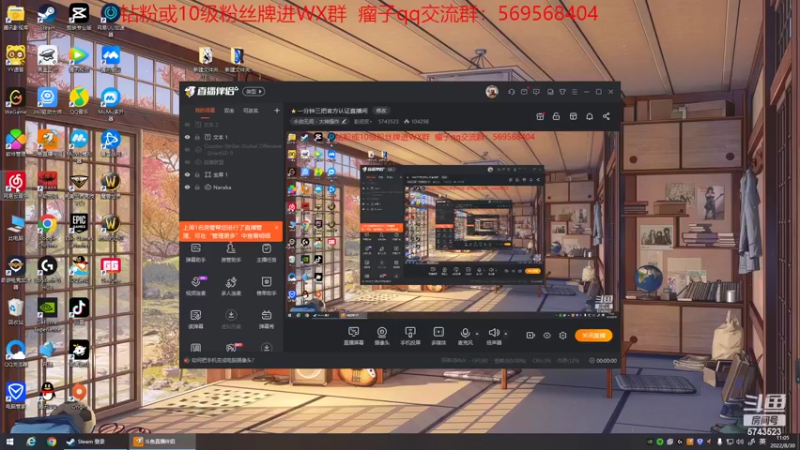Click the 直播伴侣 taskbar window button

coord(162,442)
